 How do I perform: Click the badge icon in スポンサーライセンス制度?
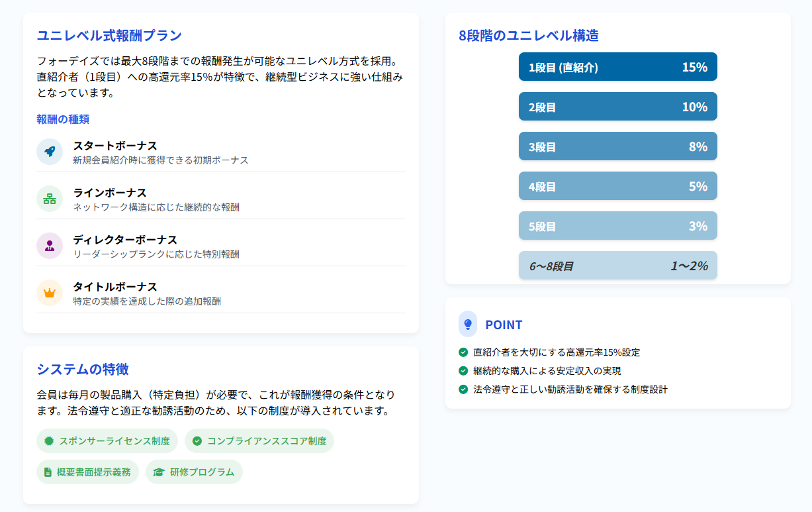click(49, 441)
